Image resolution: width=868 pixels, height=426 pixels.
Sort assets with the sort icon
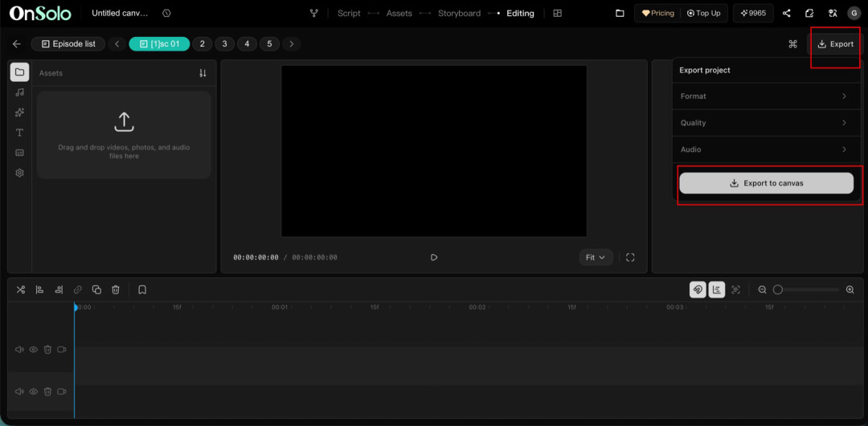point(203,73)
